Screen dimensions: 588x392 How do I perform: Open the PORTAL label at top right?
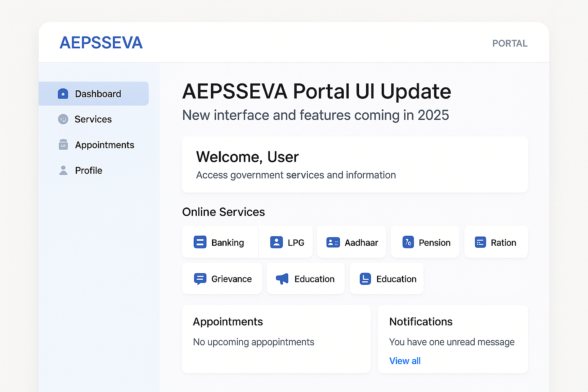click(x=510, y=43)
